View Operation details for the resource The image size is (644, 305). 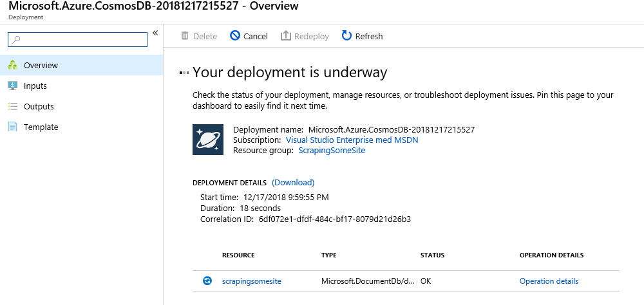point(549,281)
